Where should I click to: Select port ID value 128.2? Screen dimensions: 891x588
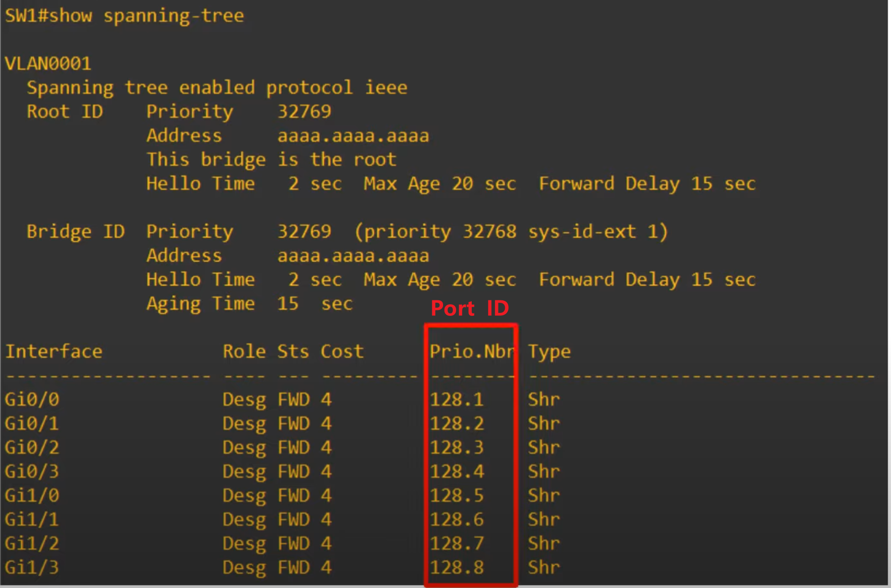[457, 424]
